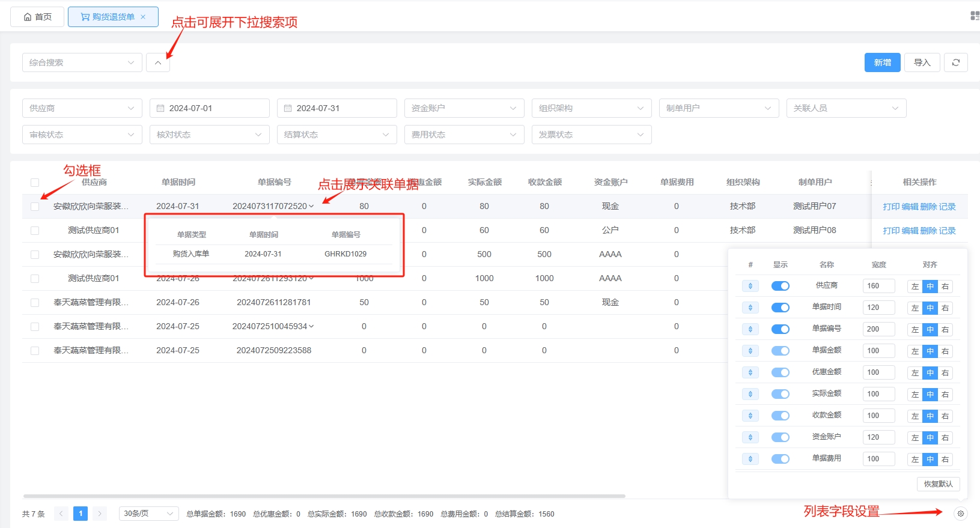Open the 综合搜索 dropdown

tap(82, 62)
